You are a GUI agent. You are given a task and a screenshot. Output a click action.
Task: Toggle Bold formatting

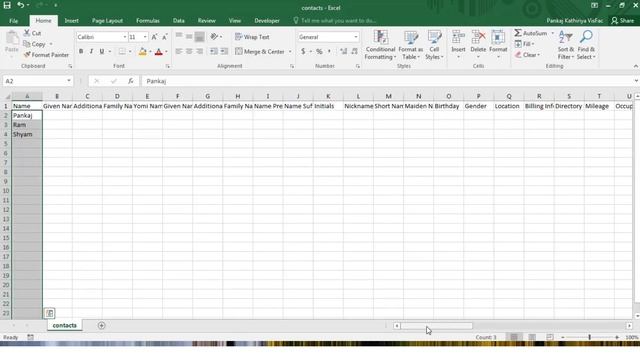click(81, 51)
